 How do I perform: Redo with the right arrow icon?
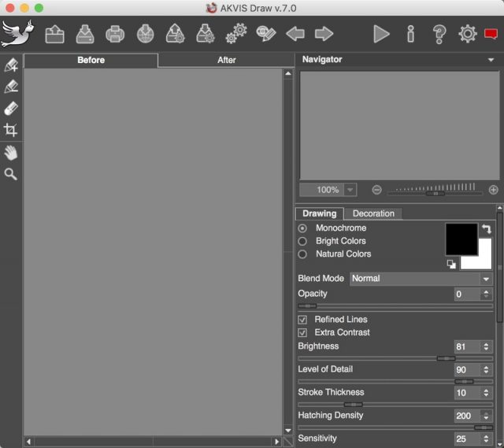[324, 34]
